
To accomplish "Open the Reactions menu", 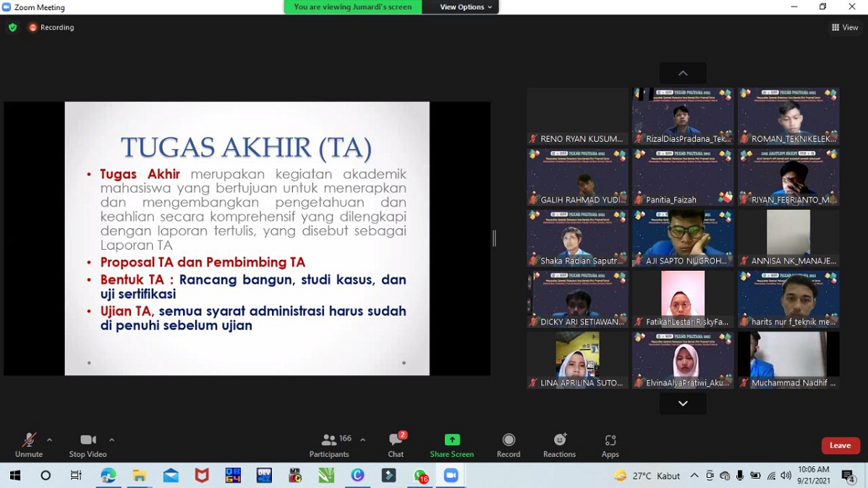I will pyautogui.click(x=559, y=444).
